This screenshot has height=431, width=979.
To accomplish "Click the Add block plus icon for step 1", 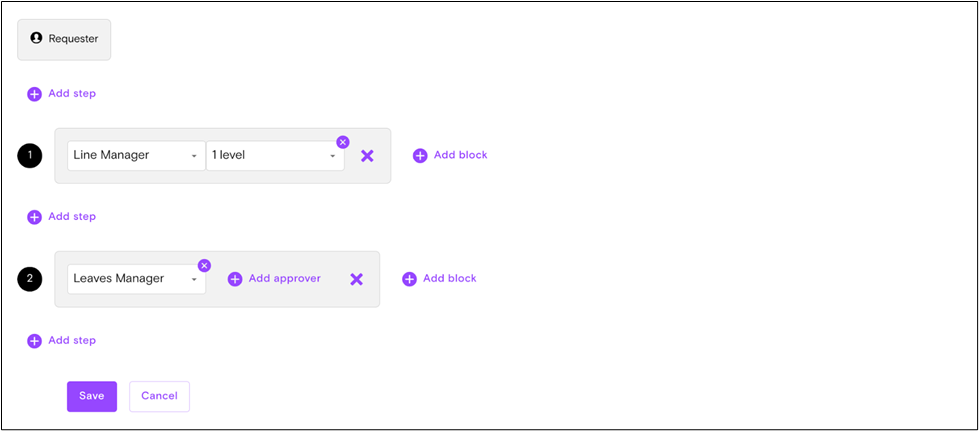I will tap(420, 156).
